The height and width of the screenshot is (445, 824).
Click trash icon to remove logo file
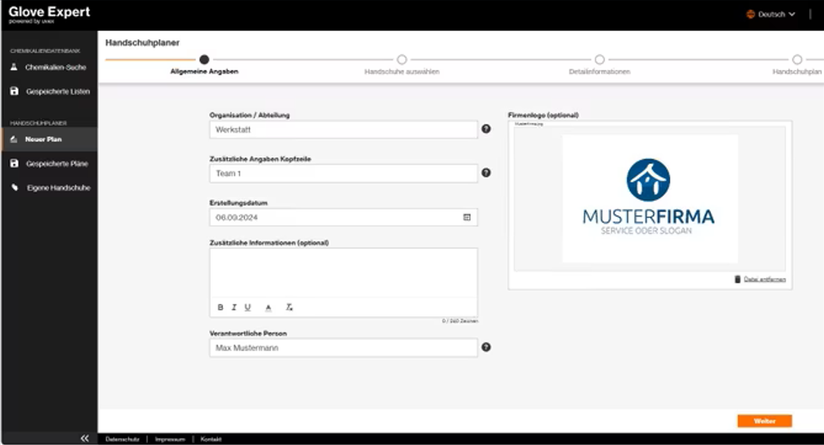[738, 279]
